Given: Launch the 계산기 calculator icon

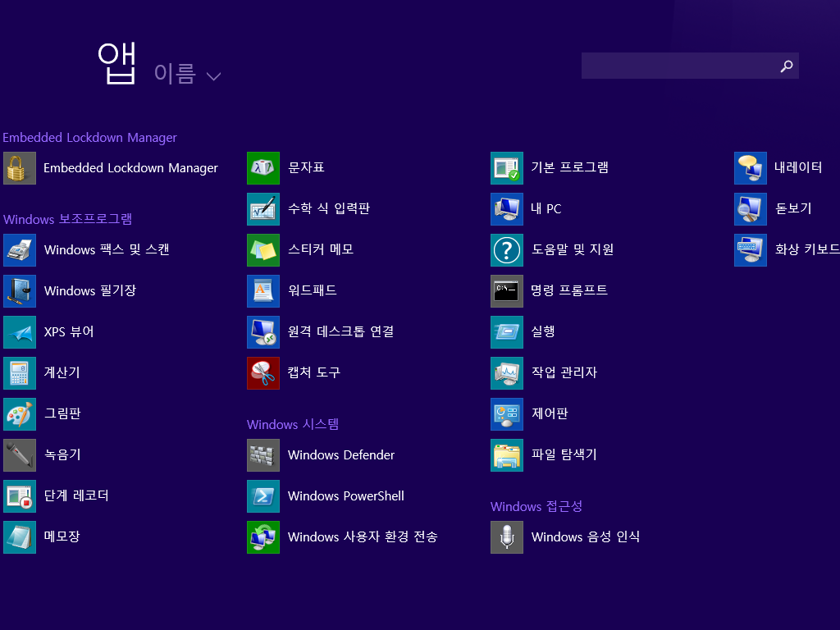Looking at the screenshot, I should [x=20, y=373].
